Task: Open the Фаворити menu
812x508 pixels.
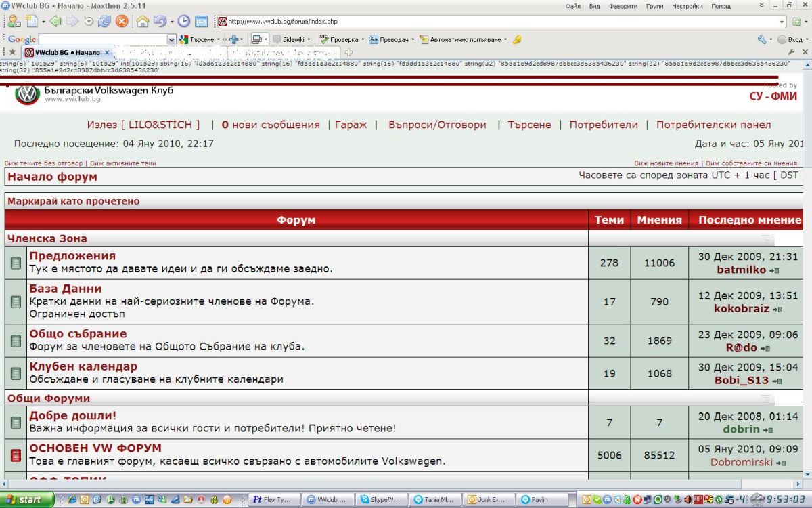Action: pos(623,6)
